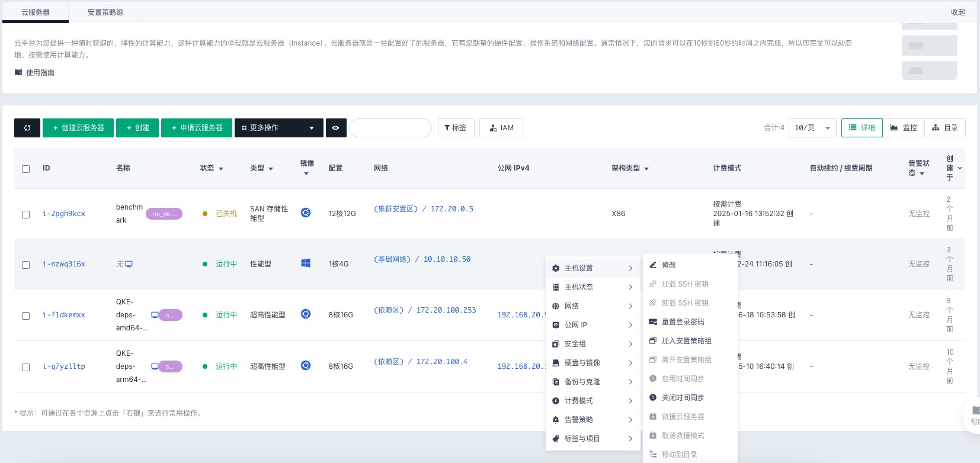Image resolution: width=980 pixels, height=463 pixels.
Task: Click the Windows image icon for i-nzwq316x
Action: pyautogui.click(x=306, y=263)
